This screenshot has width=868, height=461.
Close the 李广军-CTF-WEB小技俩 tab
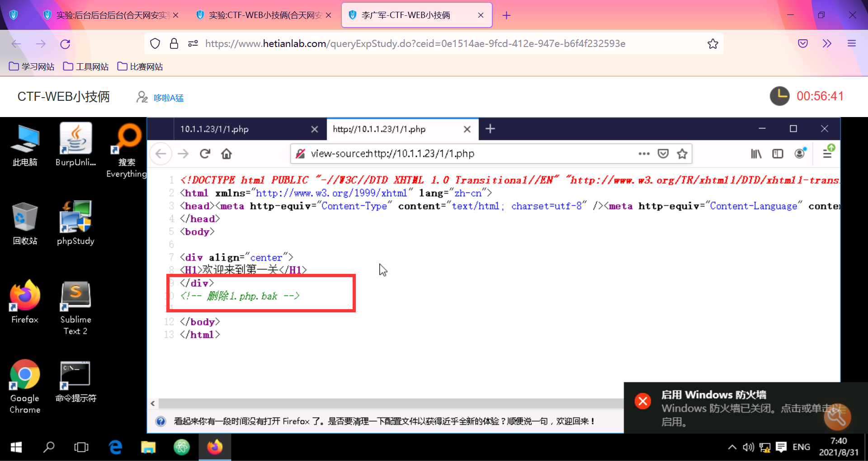coord(481,15)
